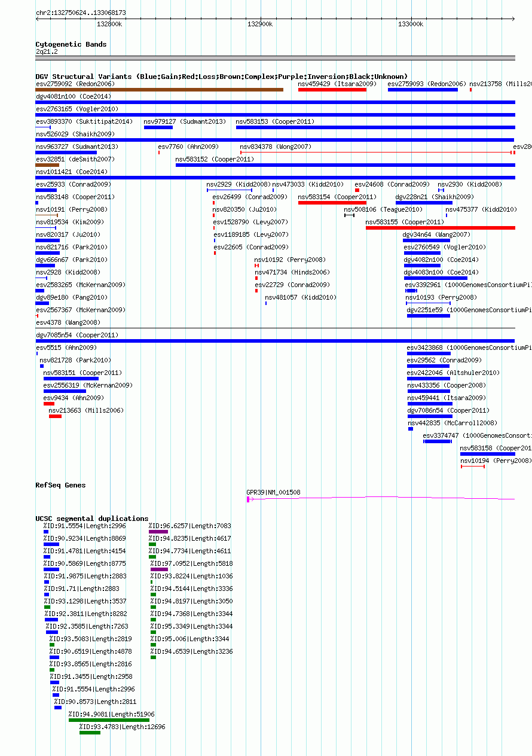Click esv4378 (Wang2008) label
532x756 pixels.
[68, 322]
